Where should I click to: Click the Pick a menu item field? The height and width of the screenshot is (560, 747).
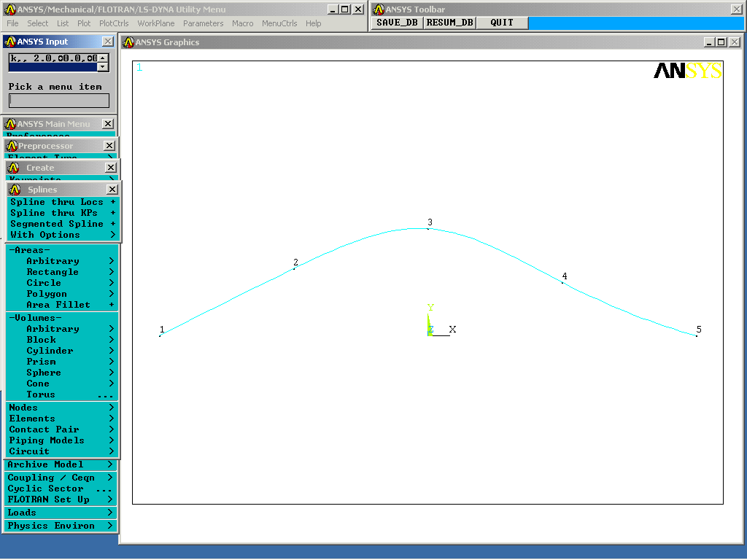pyautogui.click(x=59, y=101)
